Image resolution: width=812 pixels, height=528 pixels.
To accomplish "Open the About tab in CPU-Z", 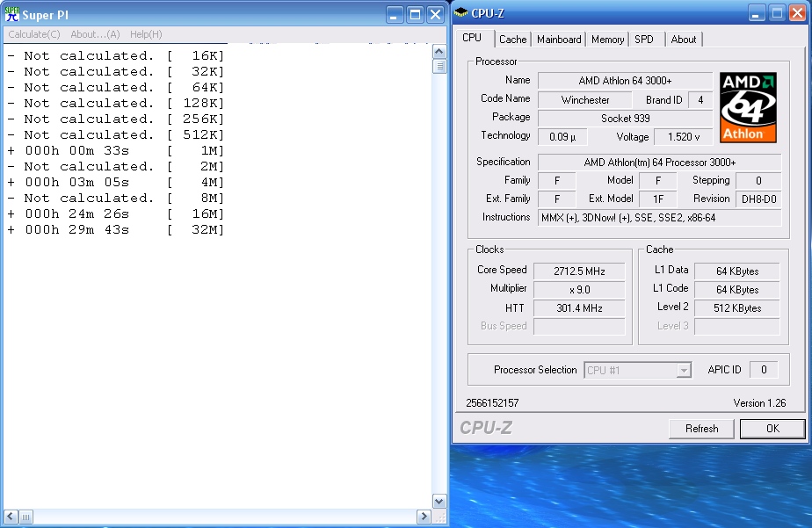I will (684, 40).
